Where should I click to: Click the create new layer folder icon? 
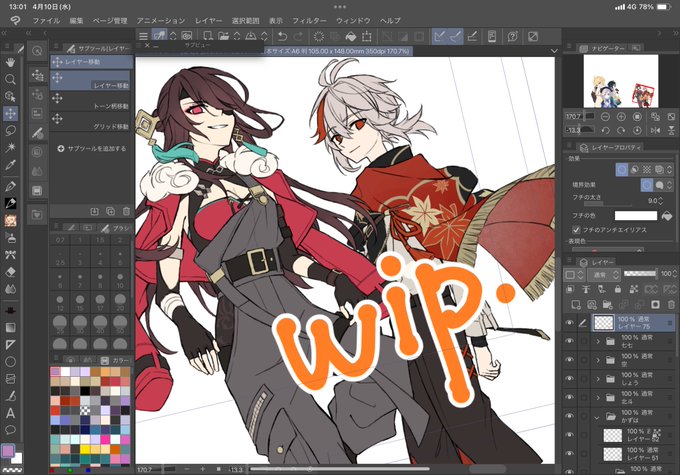tap(607, 305)
